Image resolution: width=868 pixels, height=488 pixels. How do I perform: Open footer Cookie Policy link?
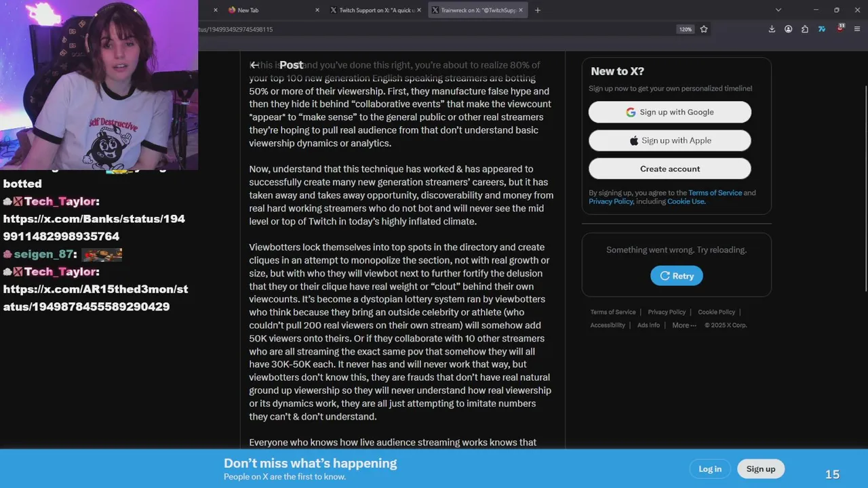(716, 312)
